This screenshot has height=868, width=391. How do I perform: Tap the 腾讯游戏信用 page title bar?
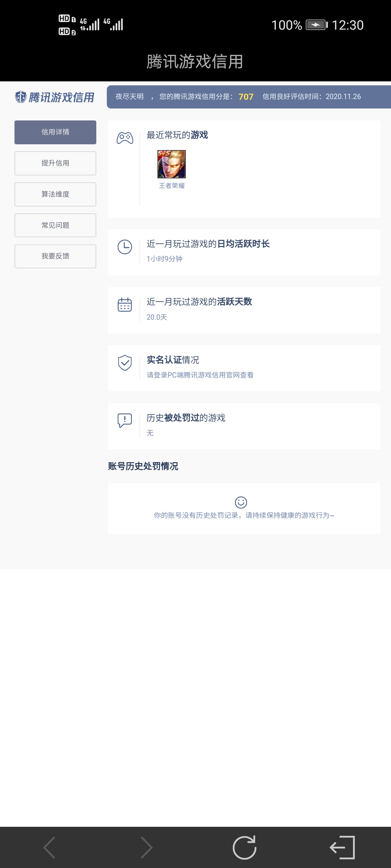(x=195, y=61)
